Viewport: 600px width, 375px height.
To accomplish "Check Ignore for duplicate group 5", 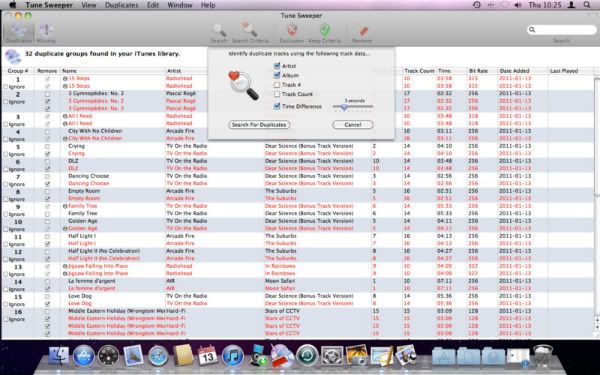I will pos(6,154).
